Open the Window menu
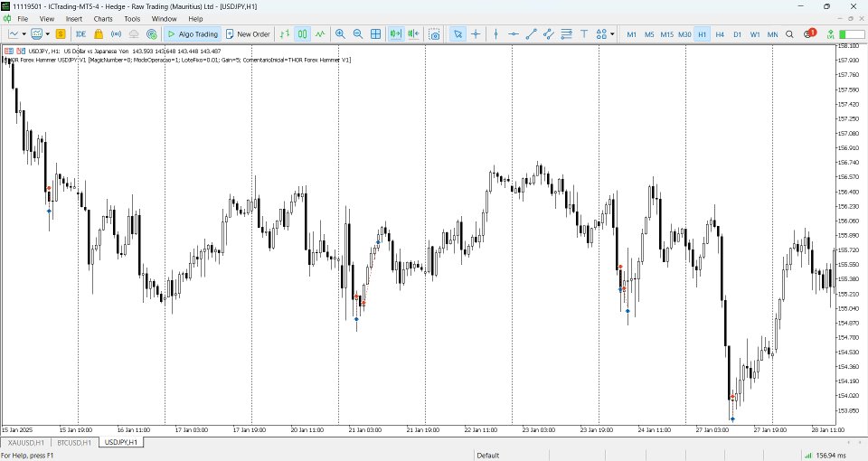Viewport: 868px width, 461px height. (x=164, y=19)
